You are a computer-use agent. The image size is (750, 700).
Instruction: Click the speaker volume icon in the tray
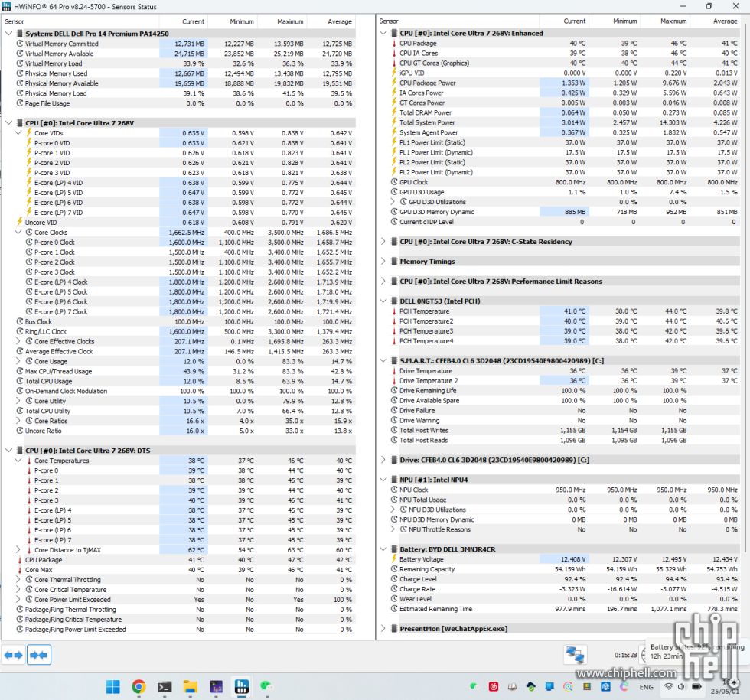click(682, 687)
